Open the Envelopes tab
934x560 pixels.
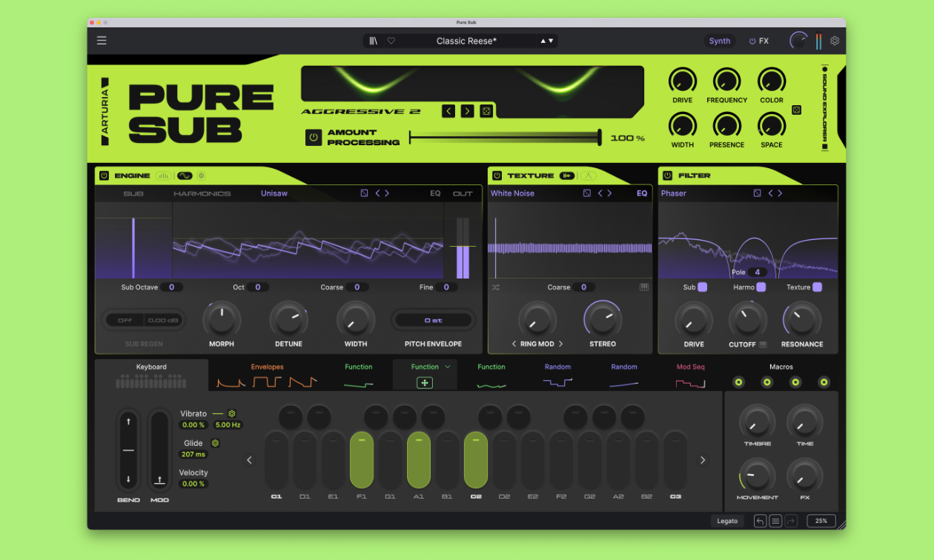267,375
